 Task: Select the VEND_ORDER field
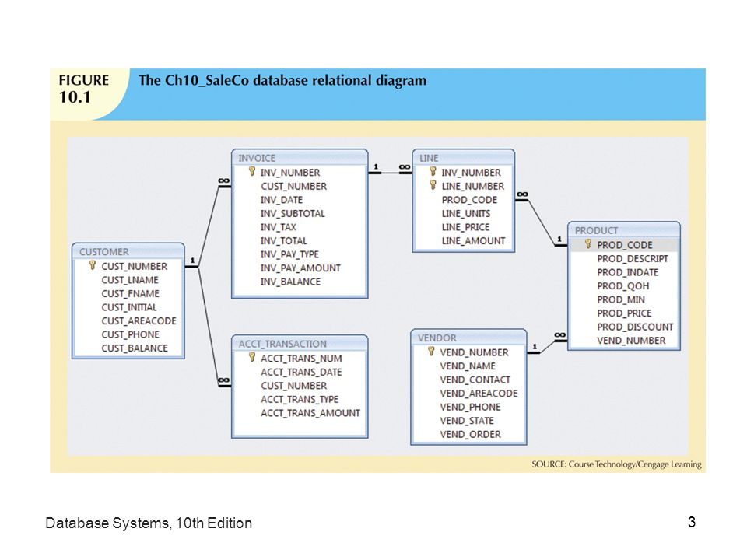(x=470, y=434)
